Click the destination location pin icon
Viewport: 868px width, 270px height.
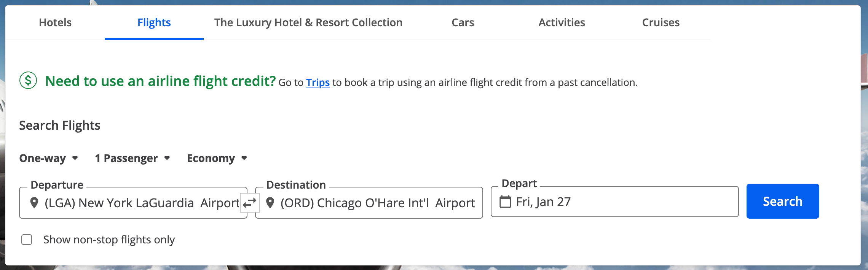pyautogui.click(x=270, y=203)
